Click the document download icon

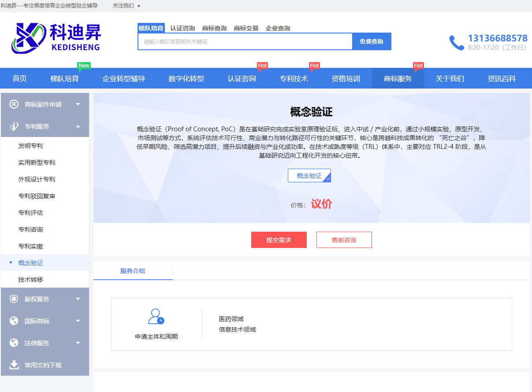14,365
